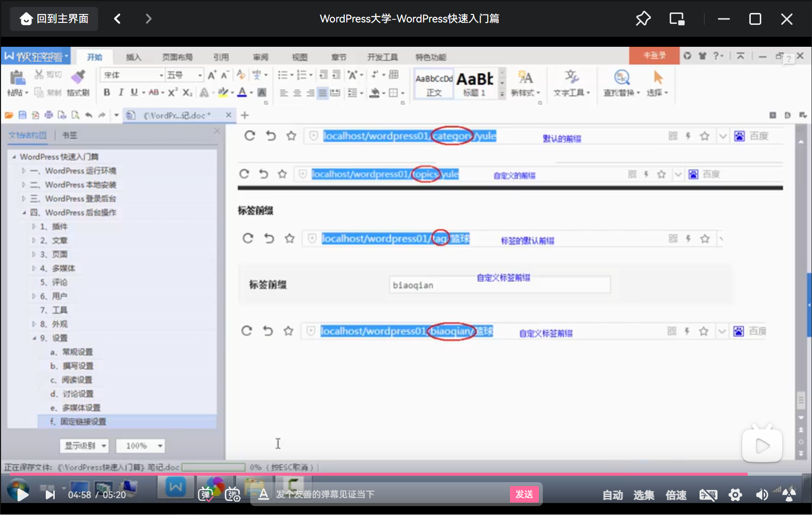Open the 选择 cursor tool
Image resolution: width=812 pixels, height=515 pixels.
click(x=658, y=83)
